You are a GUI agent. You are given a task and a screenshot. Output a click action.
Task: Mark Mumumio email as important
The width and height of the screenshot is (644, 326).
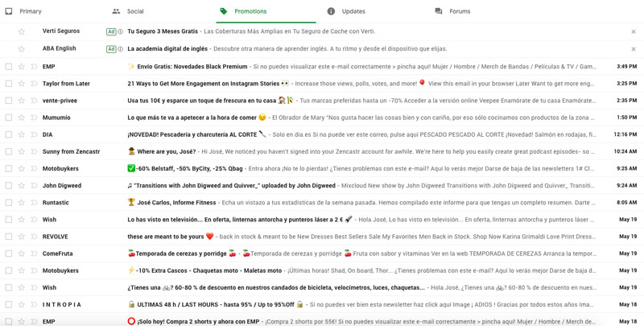[34, 118]
